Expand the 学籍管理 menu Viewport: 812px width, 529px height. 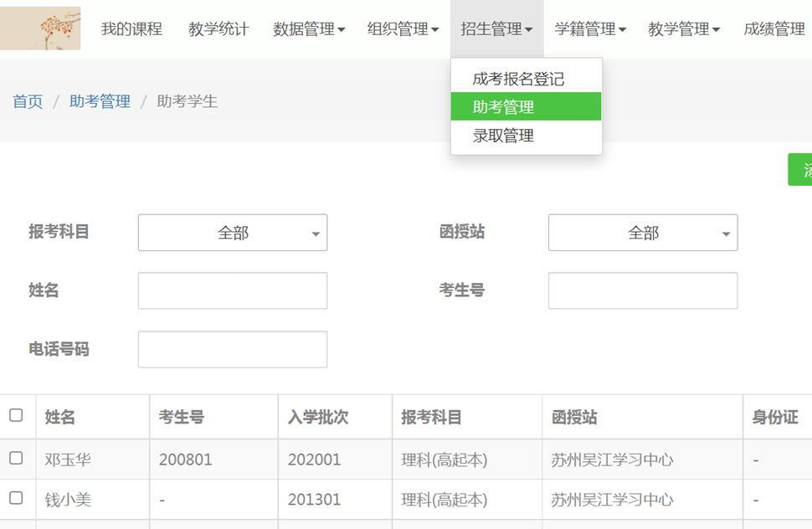pos(590,29)
